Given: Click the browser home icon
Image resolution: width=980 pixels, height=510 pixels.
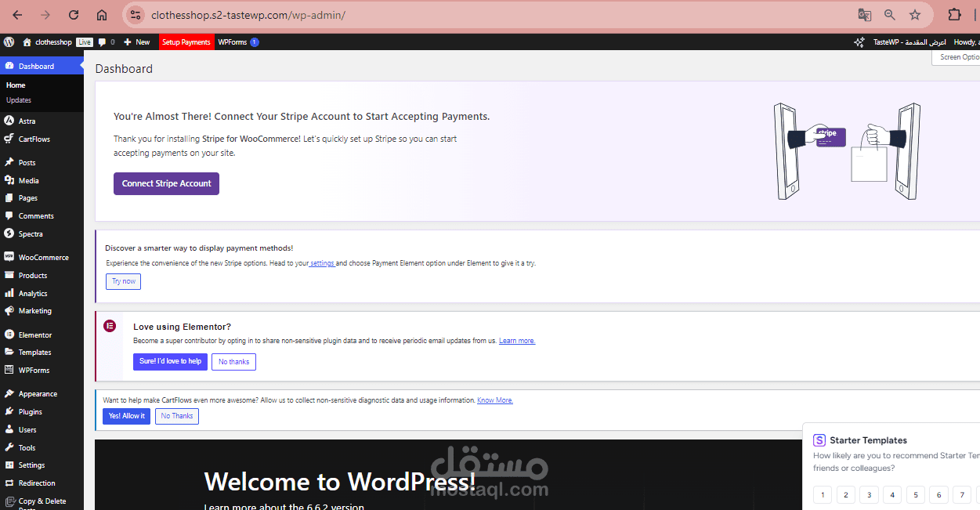Looking at the screenshot, I should (102, 15).
